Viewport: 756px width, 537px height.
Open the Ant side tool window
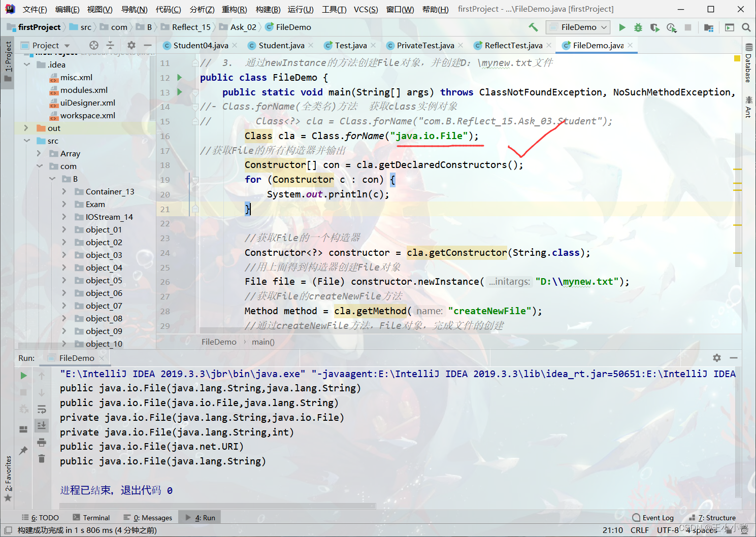tap(748, 107)
